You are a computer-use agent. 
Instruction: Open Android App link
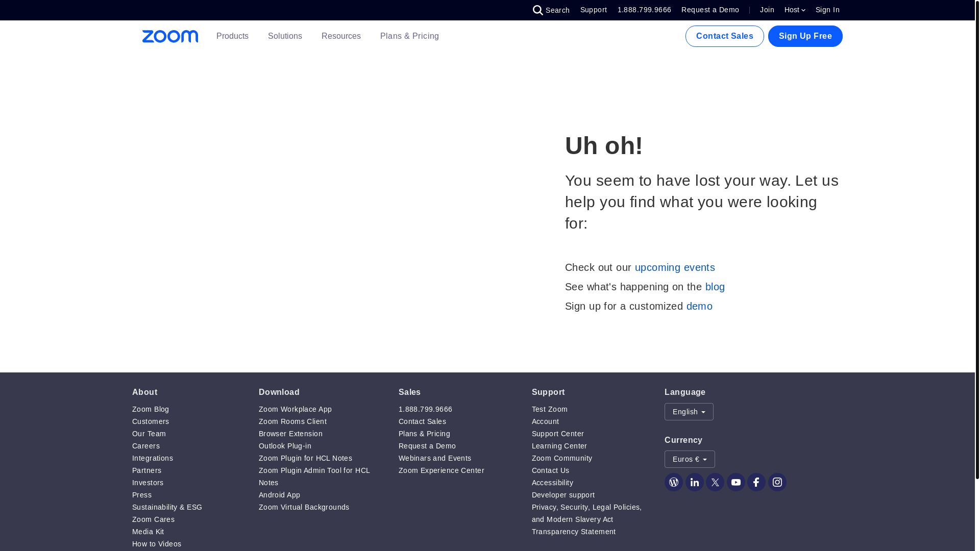click(x=279, y=495)
